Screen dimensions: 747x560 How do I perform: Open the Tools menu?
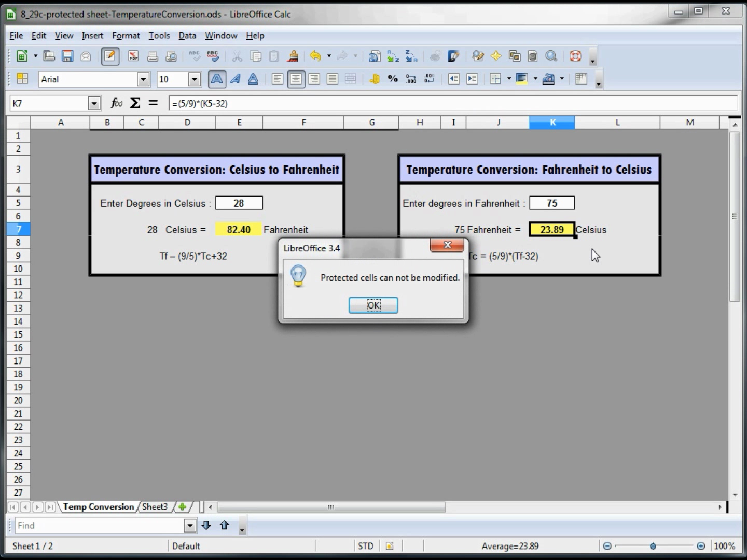(159, 35)
